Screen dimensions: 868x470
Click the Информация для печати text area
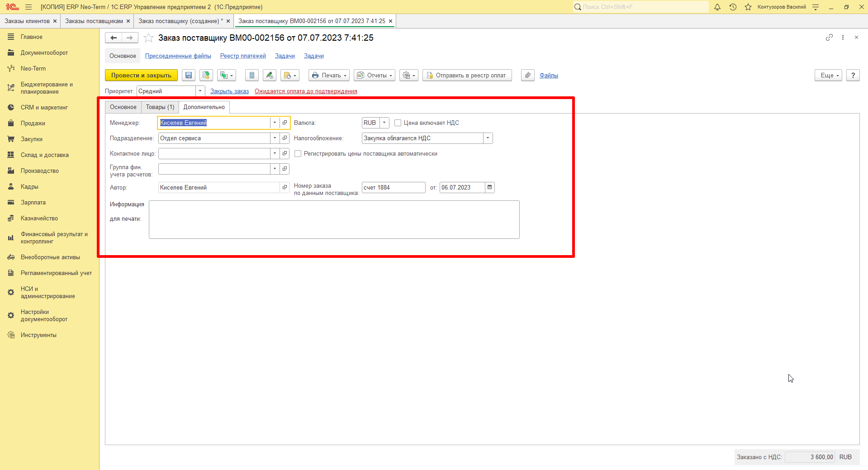(x=334, y=220)
